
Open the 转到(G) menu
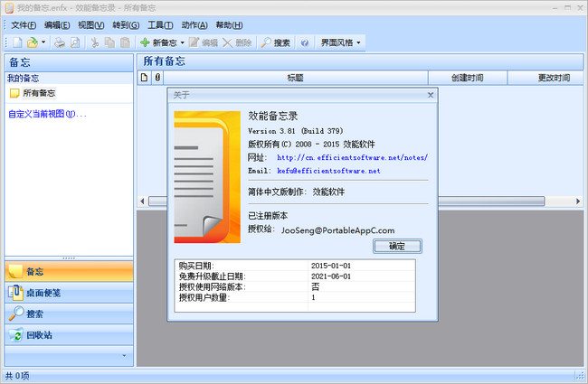[x=126, y=25]
